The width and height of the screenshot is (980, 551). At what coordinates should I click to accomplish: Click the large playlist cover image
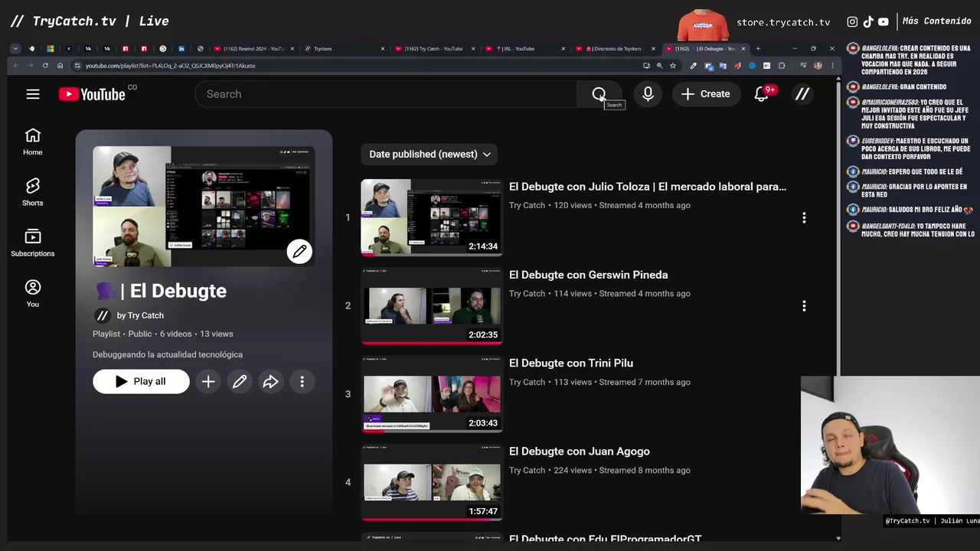pos(204,206)
